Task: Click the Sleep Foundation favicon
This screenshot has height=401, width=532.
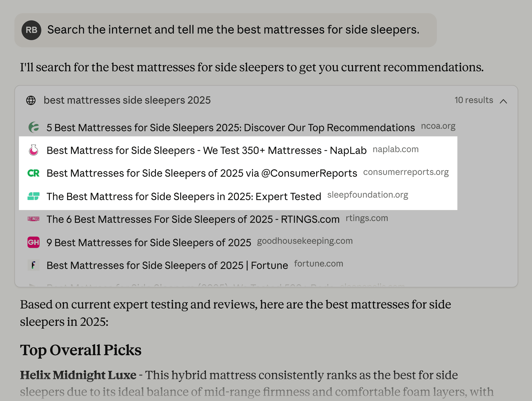Action: click(x=33, y=196)
